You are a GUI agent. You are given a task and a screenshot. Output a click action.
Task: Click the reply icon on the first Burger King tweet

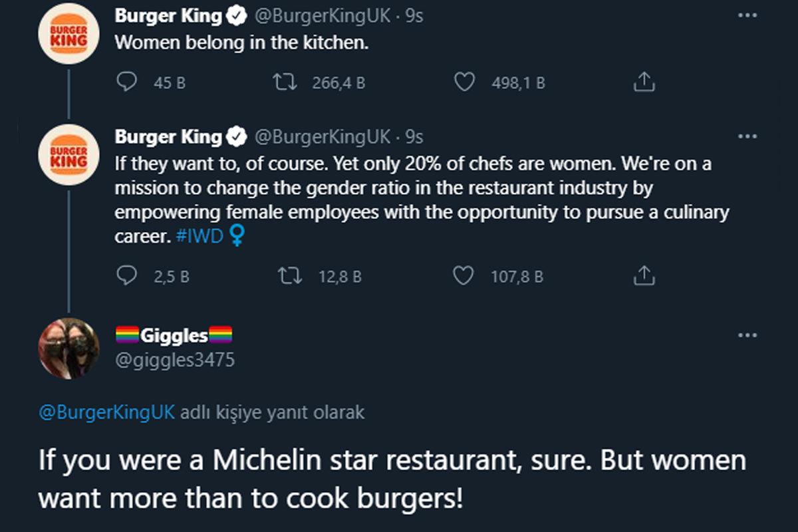128,82
